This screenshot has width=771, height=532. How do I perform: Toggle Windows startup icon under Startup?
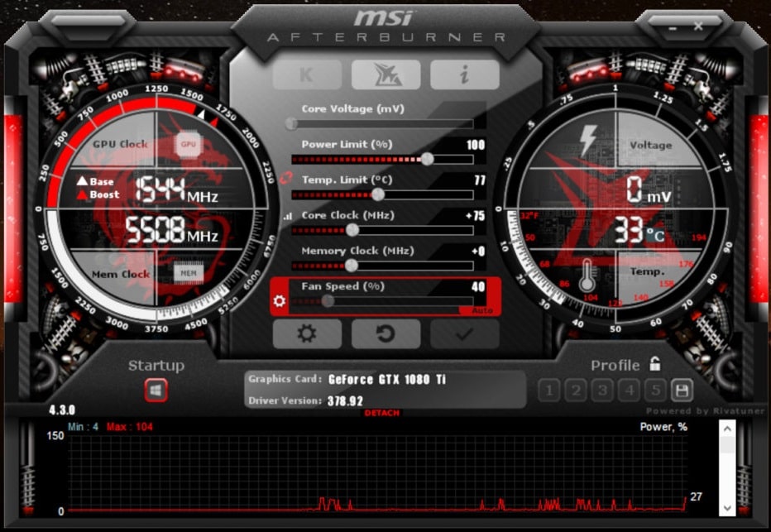tap(156, 391)
